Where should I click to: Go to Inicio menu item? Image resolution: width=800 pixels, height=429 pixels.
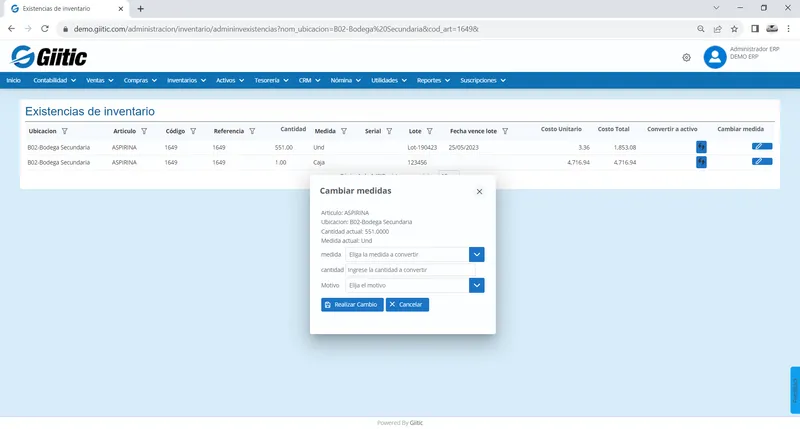pos(14,81)
